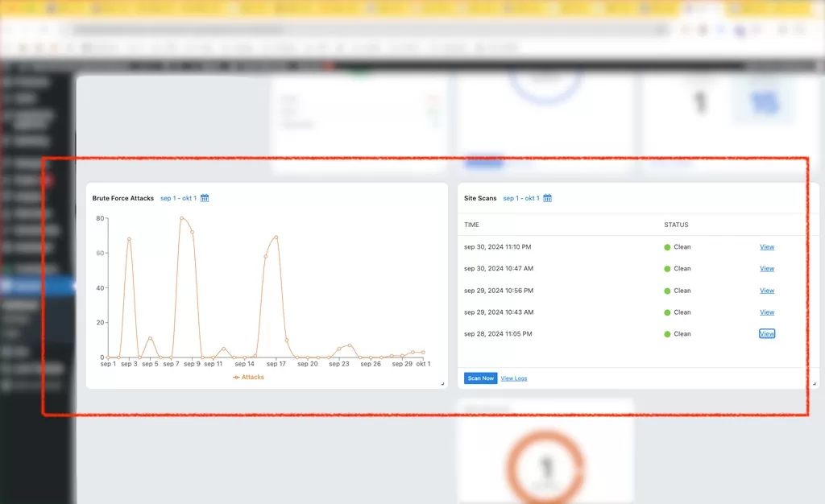Click the sep 3 data point on chart

pos(129,239)
